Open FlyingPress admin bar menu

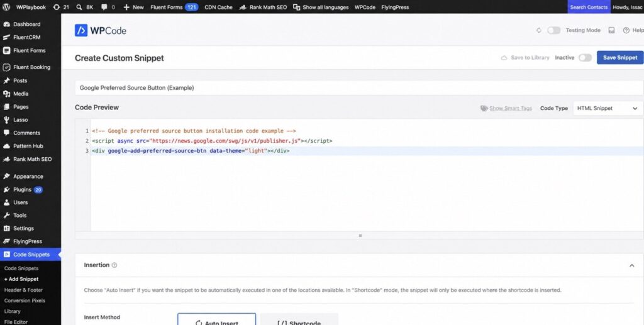coord(395,7)
